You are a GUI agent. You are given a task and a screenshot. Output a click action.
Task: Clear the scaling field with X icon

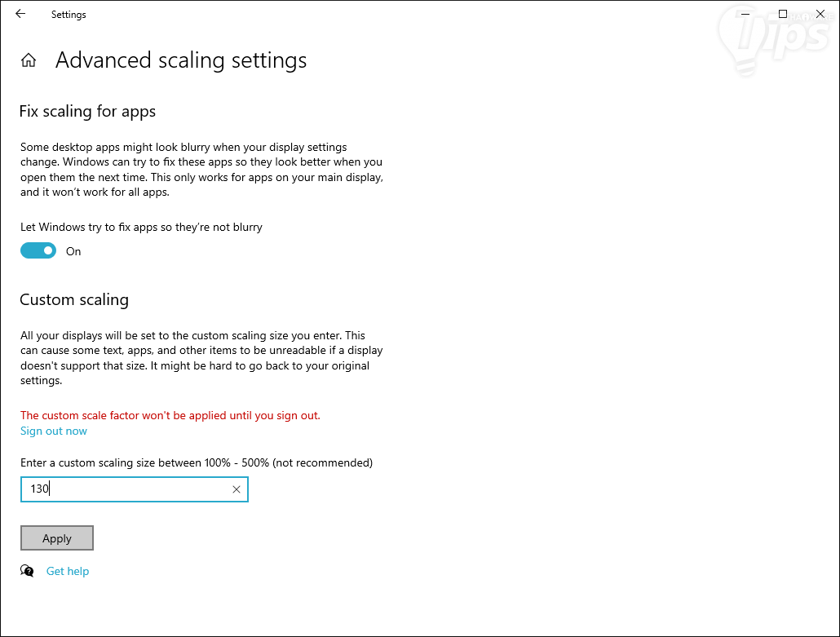point(237,489)
